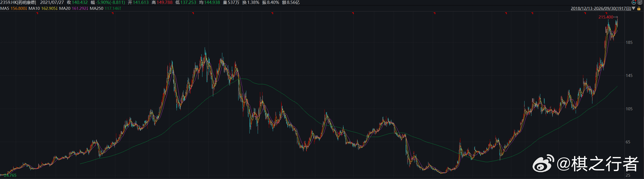Select the average price 144.938
Screen dimensions: 644x179
[x=212, y=3]
